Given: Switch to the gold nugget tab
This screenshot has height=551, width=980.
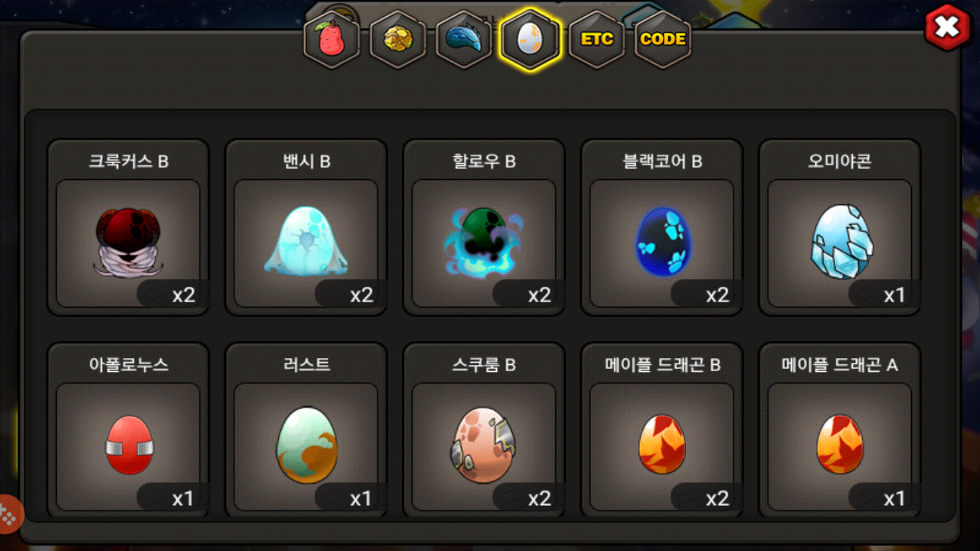Looking at the screenshot, I should click(x=397, y=39).
